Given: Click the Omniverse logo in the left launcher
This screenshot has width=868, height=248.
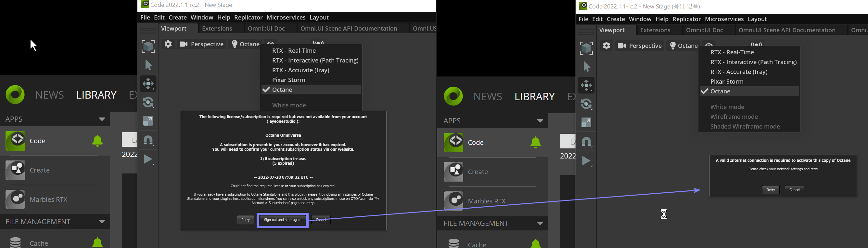Looking at the screenshot, I should pos(15,94).
